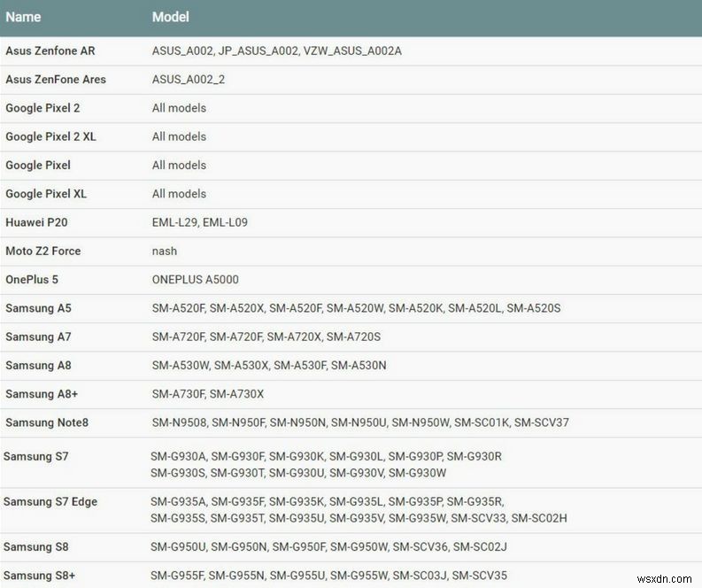Click the models list starting SM-G955F
This screenshot has height=588, width=702.
tap(328, 576)
